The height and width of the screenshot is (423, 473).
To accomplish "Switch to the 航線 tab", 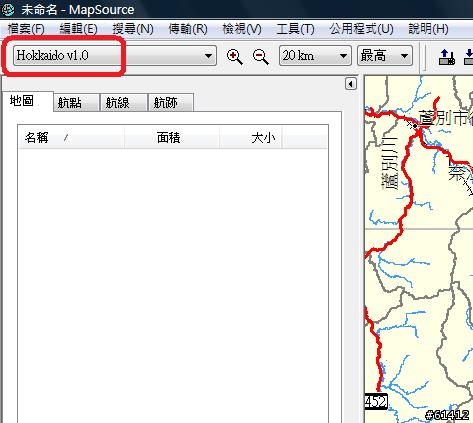I will click(124, 102).
